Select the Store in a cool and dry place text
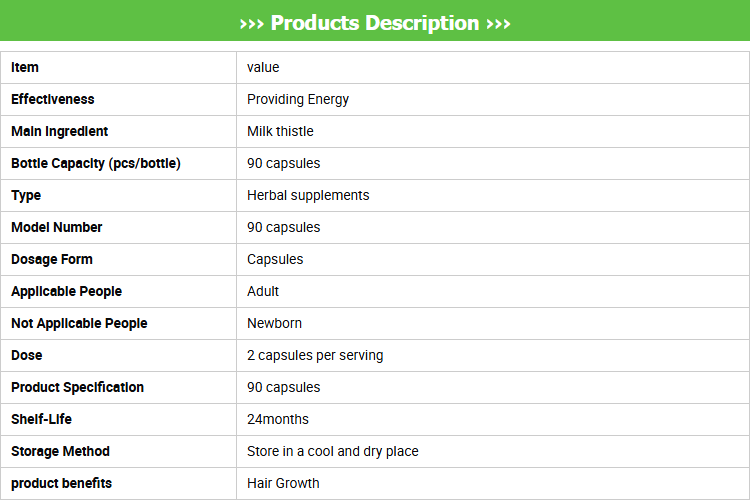The height and width of the screenshot is (502, 751). click(x=333, y=451)
